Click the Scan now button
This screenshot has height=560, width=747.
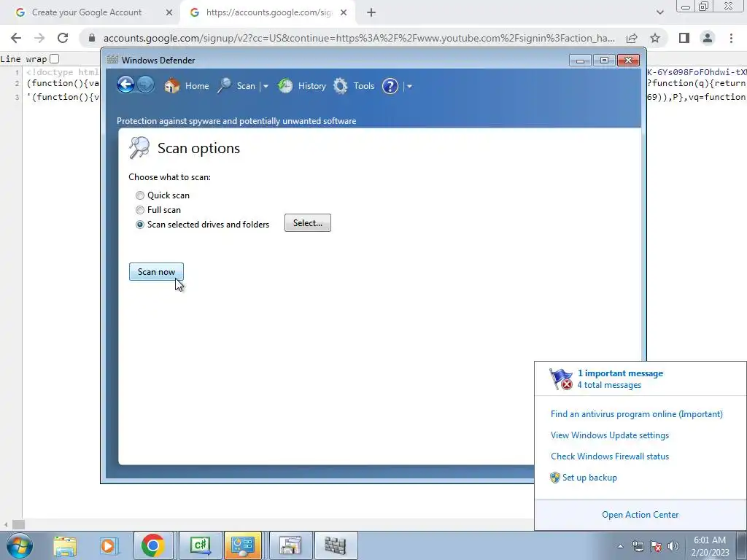point(156,272)
